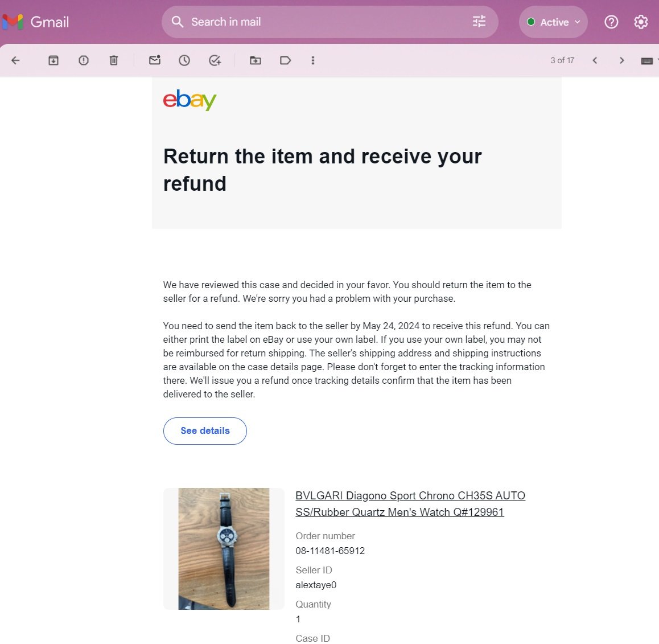Show search options filter sliders
Screen dimensions: 659x644
[479, 22]
